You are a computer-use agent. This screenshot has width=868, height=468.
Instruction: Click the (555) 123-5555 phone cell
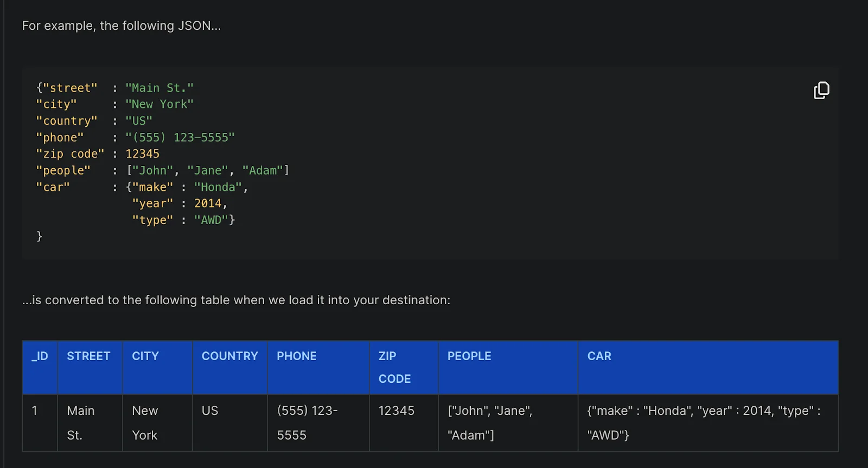(307, 422)
